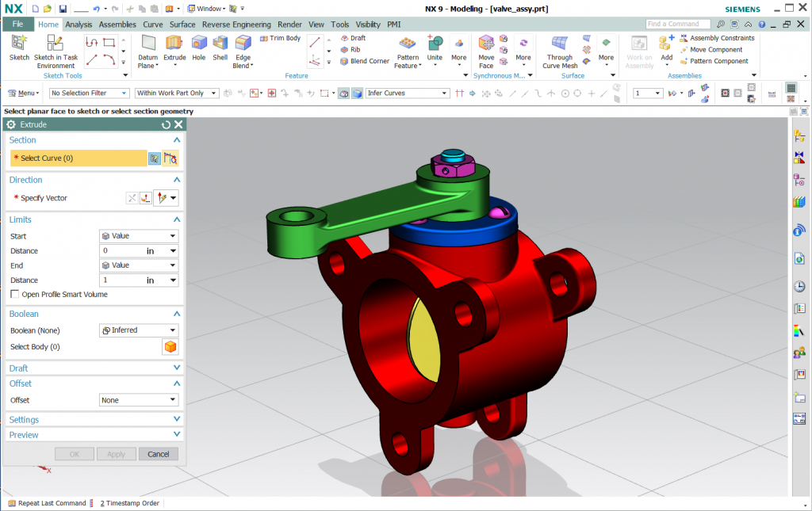Screen dimensions: 812x511
Task: Select the Sketch tool in the ribbon
Action: click(19, 48)
